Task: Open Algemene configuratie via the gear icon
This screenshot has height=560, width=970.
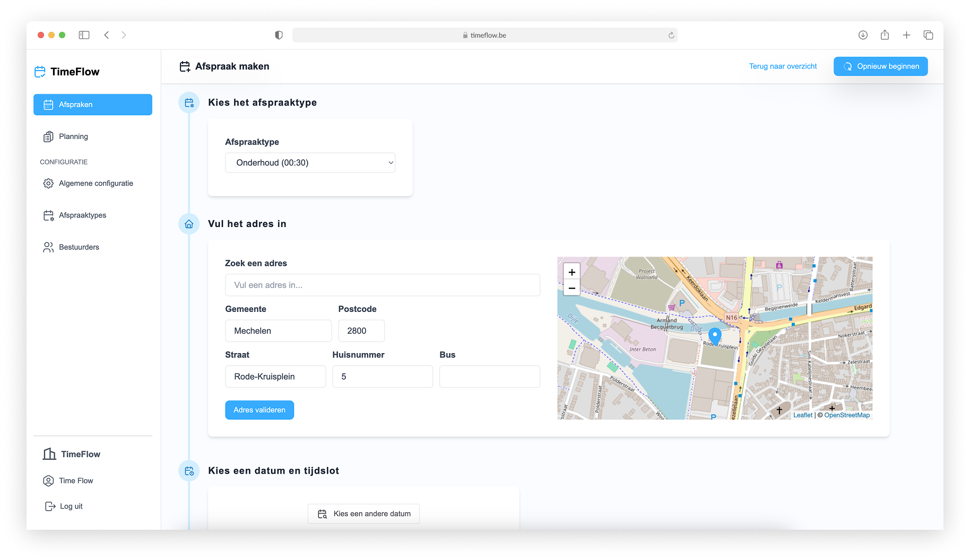Action: pyautogui.click(x=48, y=183)
